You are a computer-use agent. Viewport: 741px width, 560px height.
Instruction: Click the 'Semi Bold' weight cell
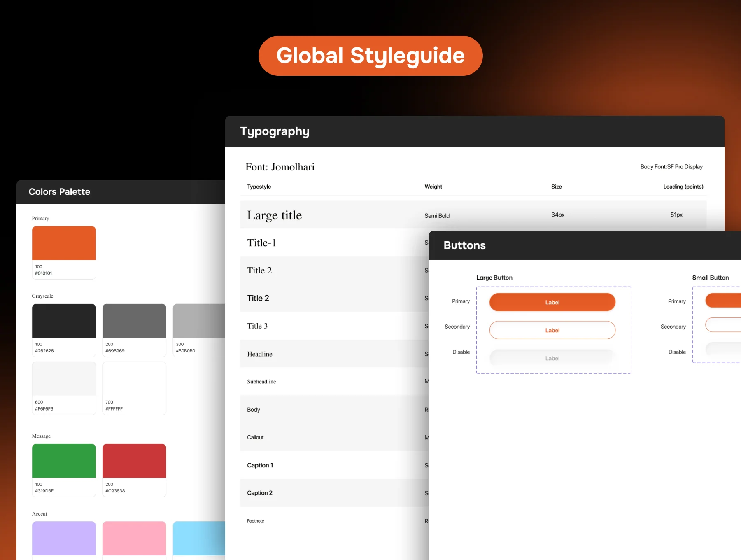coord(437,216)
